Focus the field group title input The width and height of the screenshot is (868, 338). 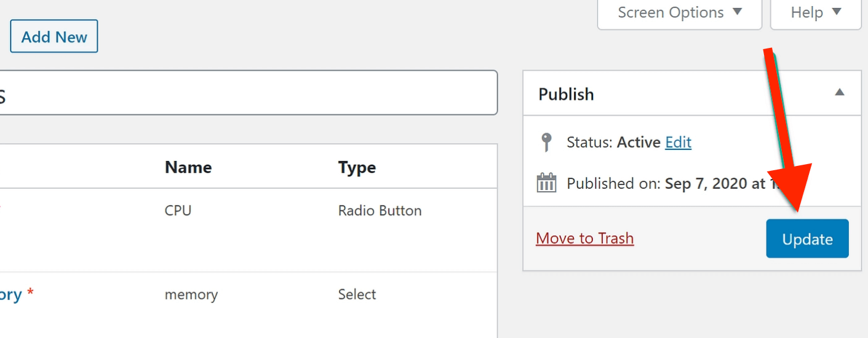coord(246,93)
